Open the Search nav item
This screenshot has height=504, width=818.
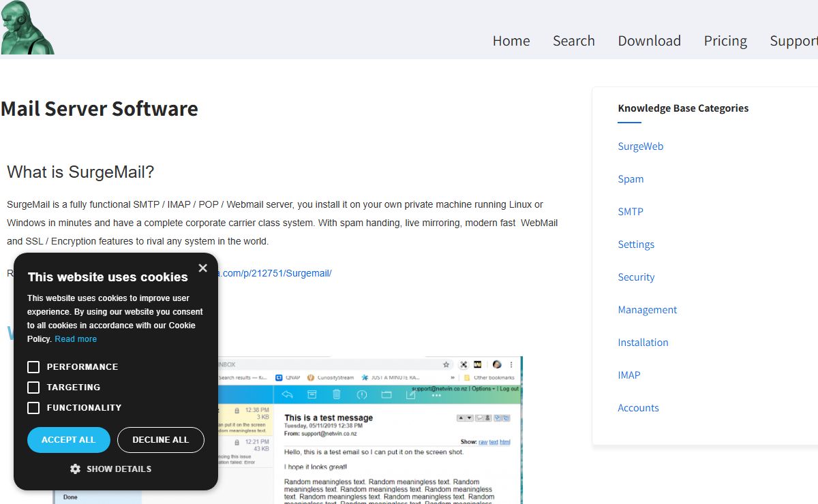tap(574, 41)
